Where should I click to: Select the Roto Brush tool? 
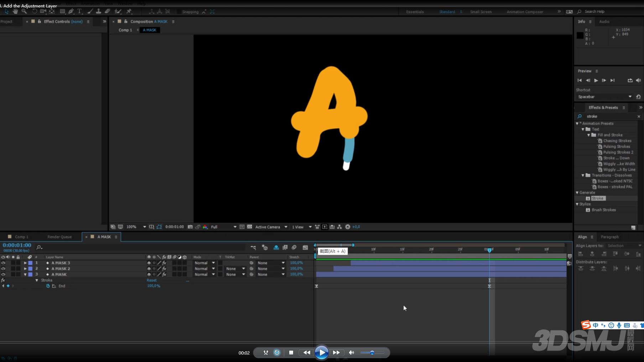pyautogui.click(x=118, y=11)
